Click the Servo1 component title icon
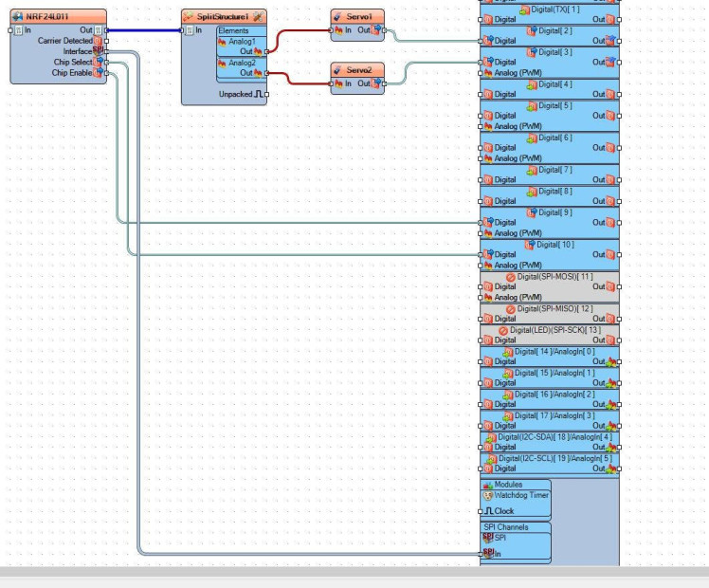The width and height of the screenshot is (709, 588). click(x=338, y=17)
